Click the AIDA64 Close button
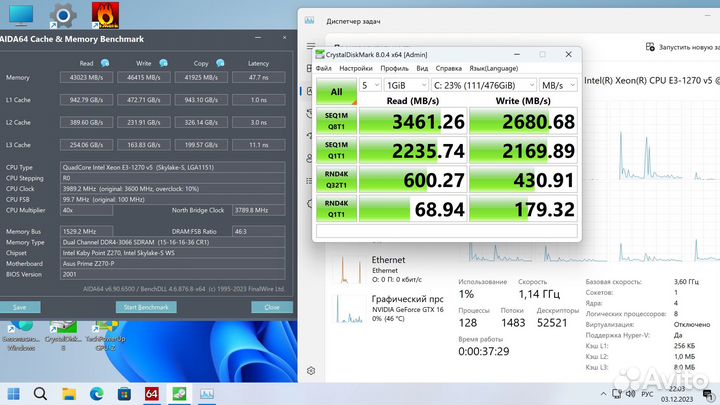 coord(272,307)
